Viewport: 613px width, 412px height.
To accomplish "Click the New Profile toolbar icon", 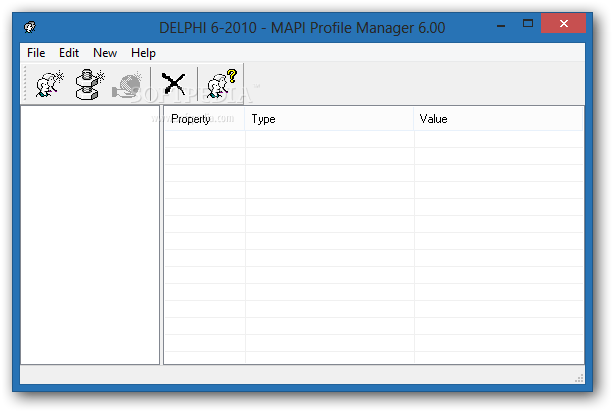I will pyautogui.click(x=49, y=84).
